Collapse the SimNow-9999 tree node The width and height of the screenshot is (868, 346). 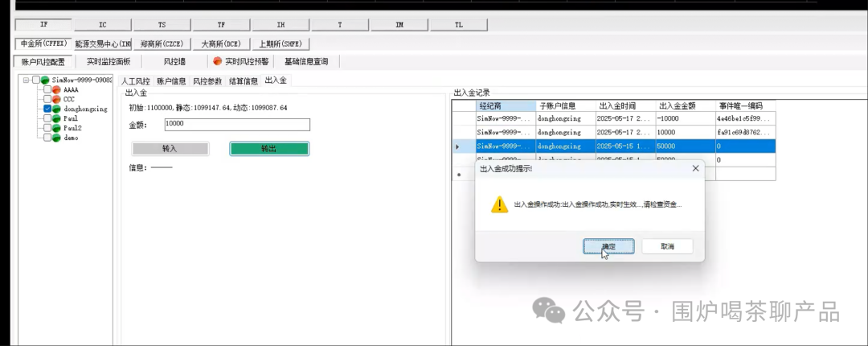(27, 80)
